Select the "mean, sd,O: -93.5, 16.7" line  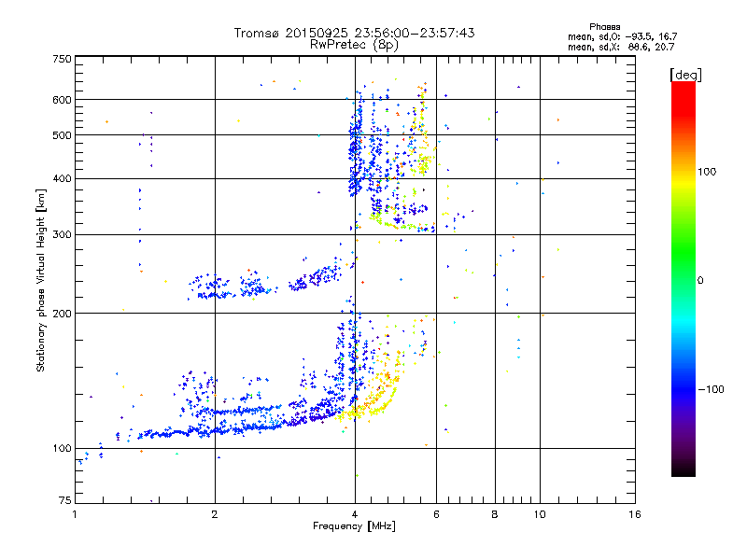622,37
